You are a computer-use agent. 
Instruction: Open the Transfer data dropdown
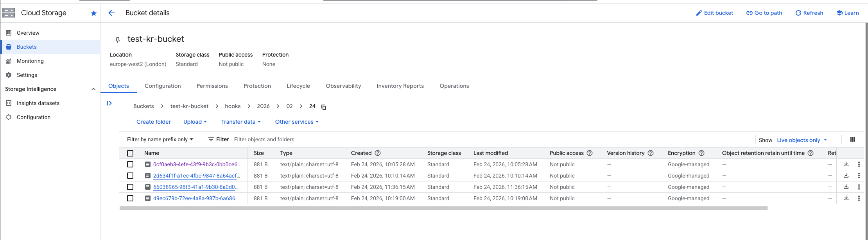click(x=241, y=122)
